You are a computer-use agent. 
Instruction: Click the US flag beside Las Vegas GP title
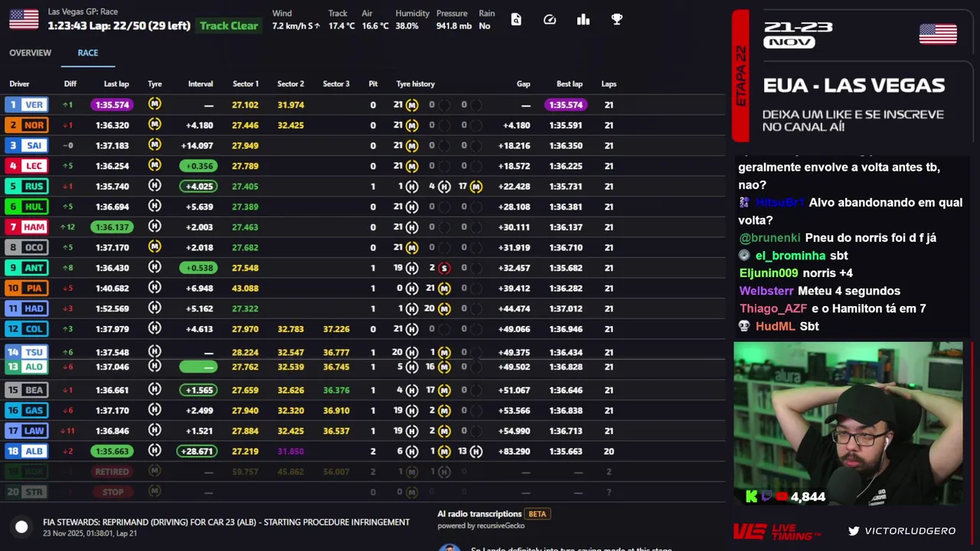tap(24, 19)
